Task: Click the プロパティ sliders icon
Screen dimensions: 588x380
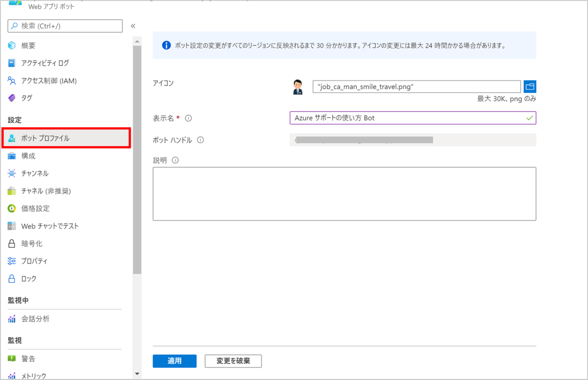Action: [12, 261]
